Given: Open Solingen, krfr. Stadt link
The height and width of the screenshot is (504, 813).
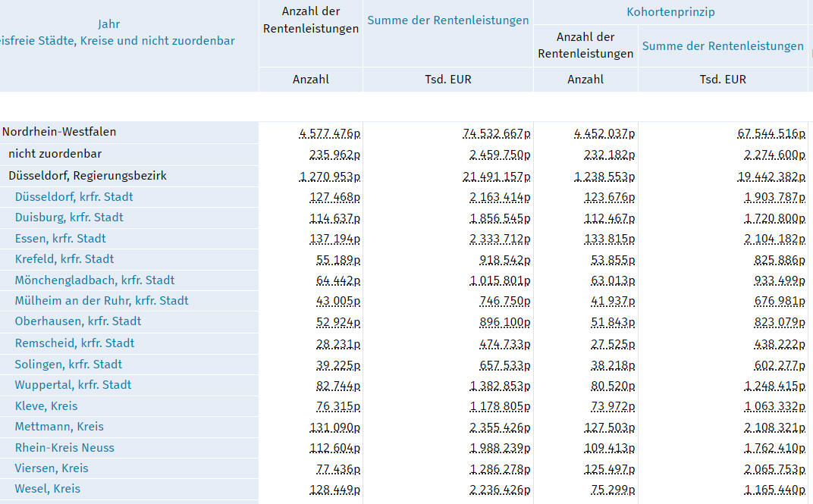Looking at the screenshot, I should 68,364.
